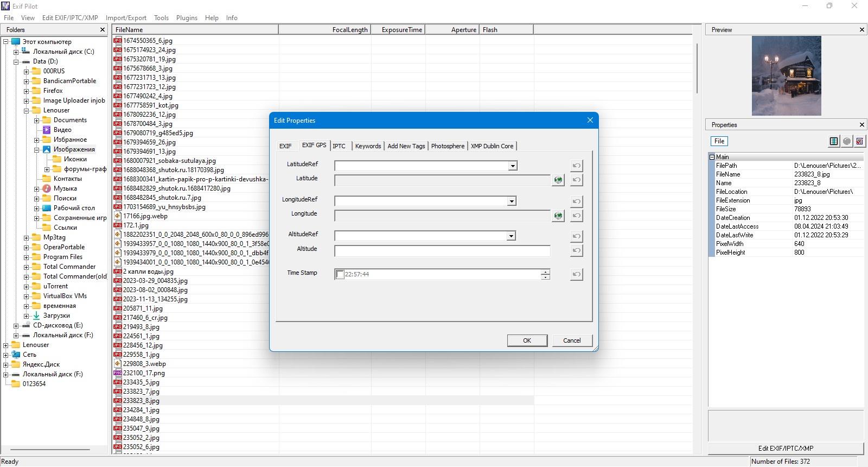Image resolution: width=868 pixels, height=467 pixels.
Task: Enable the Time Stamp checkbox
Action: 340,274
